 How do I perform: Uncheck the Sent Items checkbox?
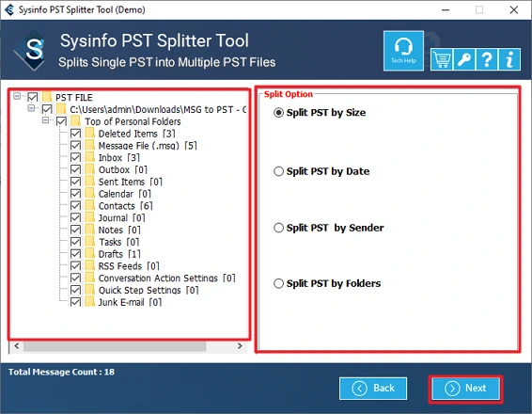tap(75, 182)
